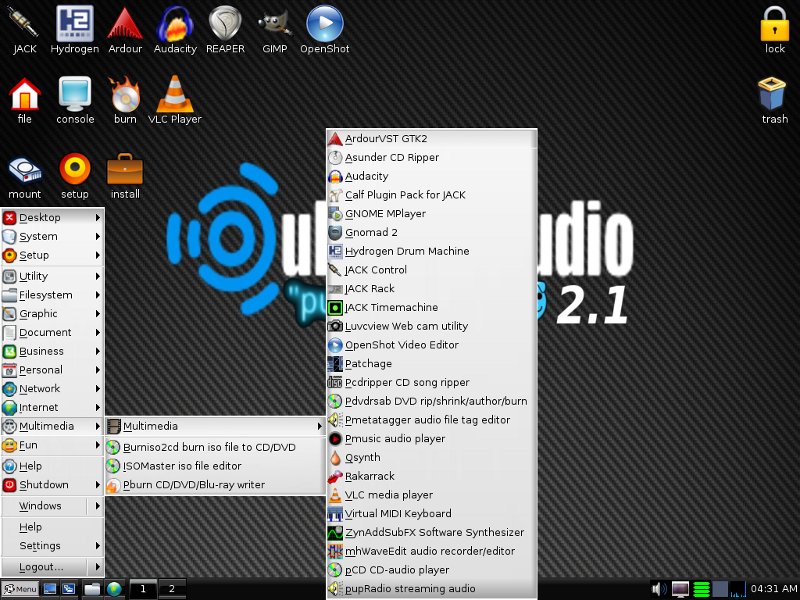Expand the Network submenu
The width and height of the screenshot is (800, 600).
click(x=53, y=389)
